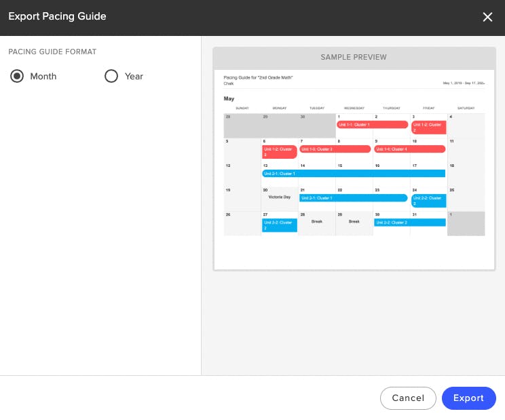Click the Break cell on May 28

pos(316,223)
